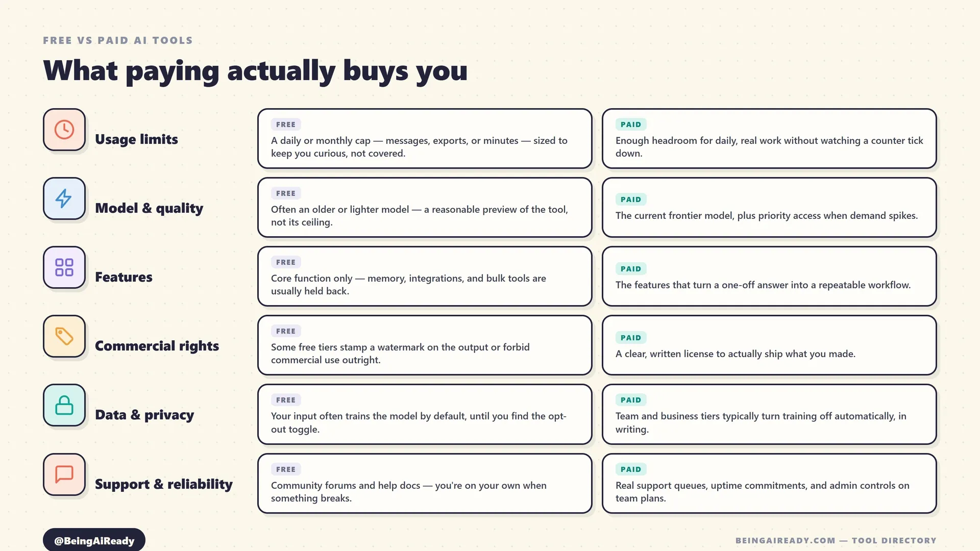Viewport: 980px width, 551px height.
Task: Click the paid repeatable workflow card
Action: 769,277
